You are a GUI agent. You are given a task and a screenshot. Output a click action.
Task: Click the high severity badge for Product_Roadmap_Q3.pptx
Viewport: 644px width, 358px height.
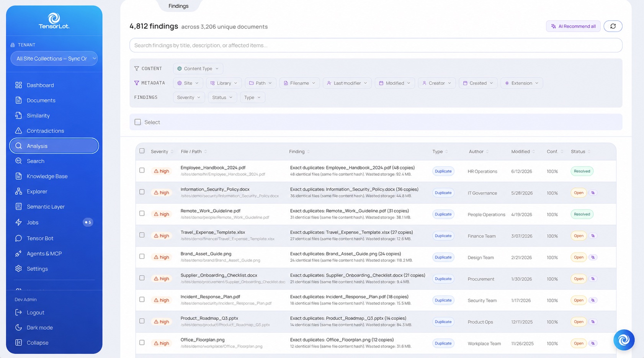point(162,322)
